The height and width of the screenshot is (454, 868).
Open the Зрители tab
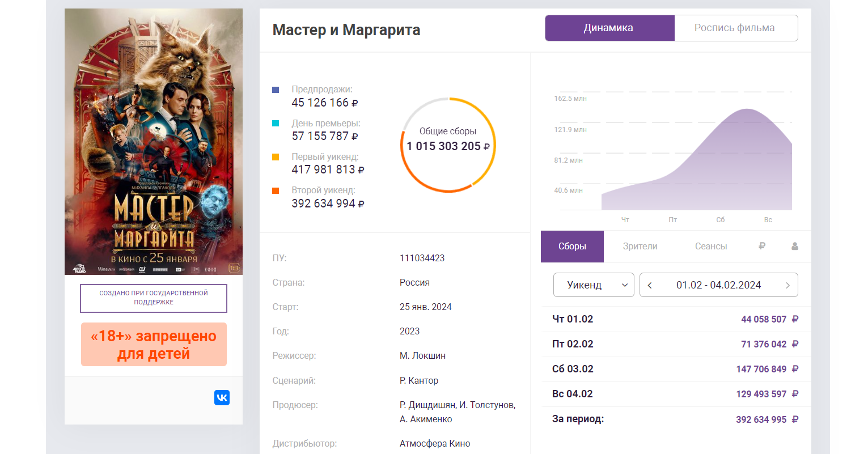641,246
